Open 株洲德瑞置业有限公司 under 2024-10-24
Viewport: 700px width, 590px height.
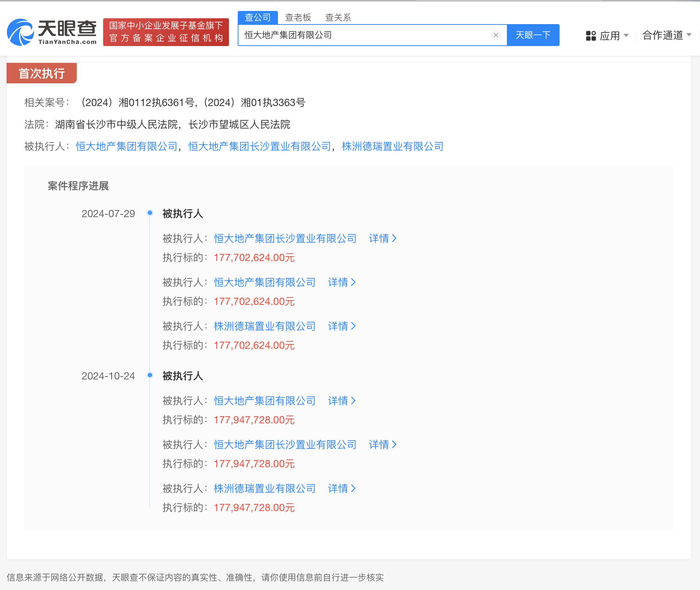264,489
